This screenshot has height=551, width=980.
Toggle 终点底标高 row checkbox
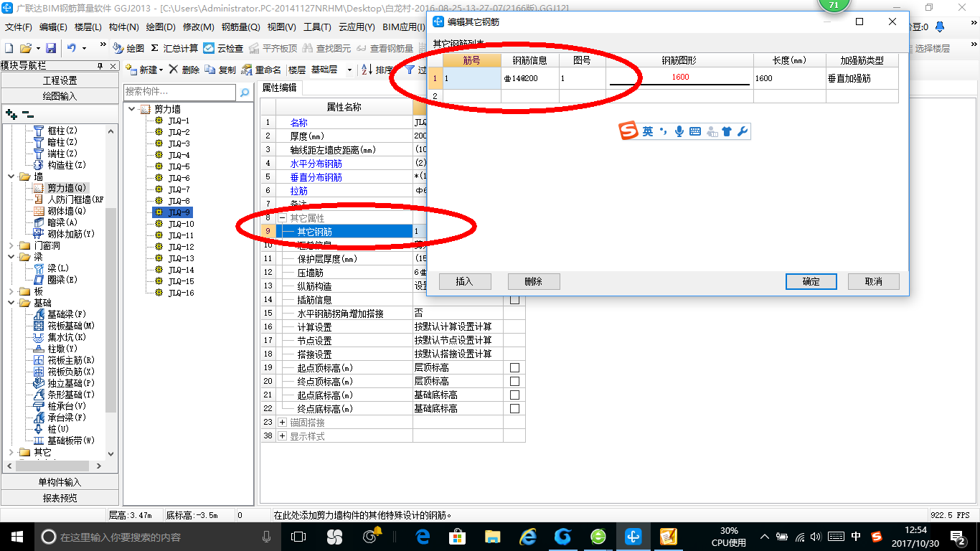[514, 409]
